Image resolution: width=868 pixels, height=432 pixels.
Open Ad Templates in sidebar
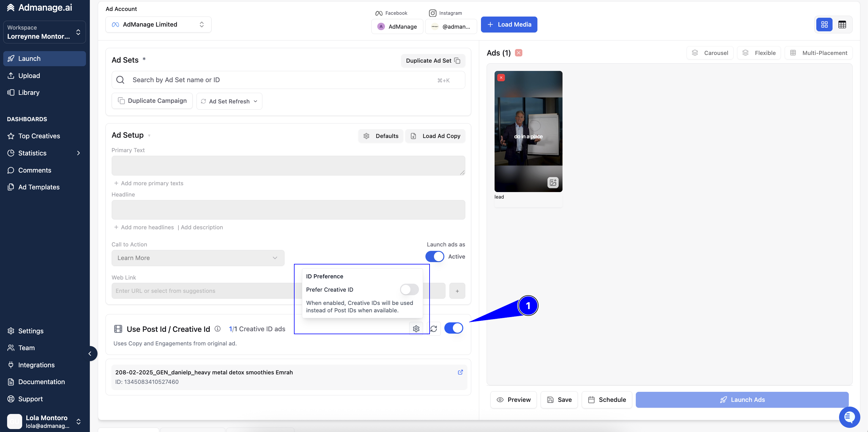click(x=39, y=187)
